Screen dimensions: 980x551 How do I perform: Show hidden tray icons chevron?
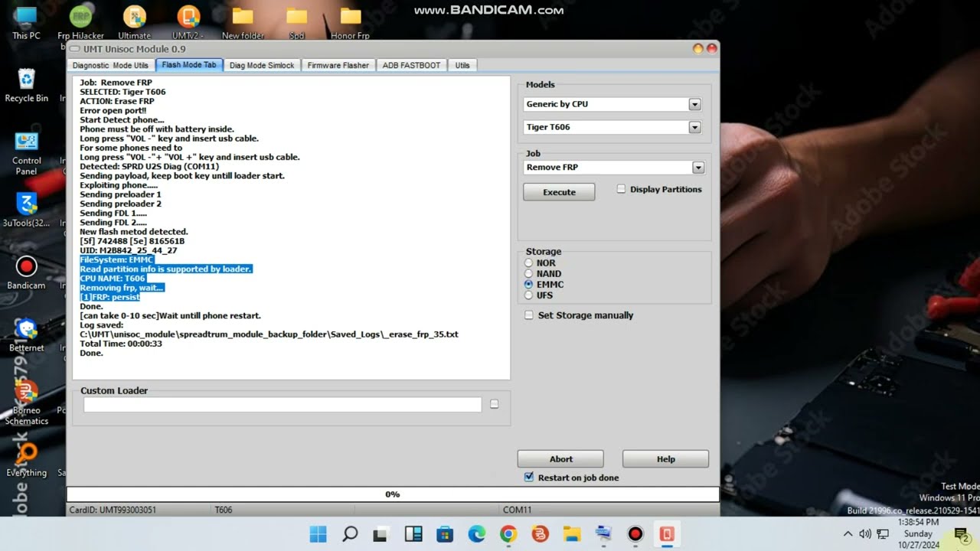[x=848, y=534]
